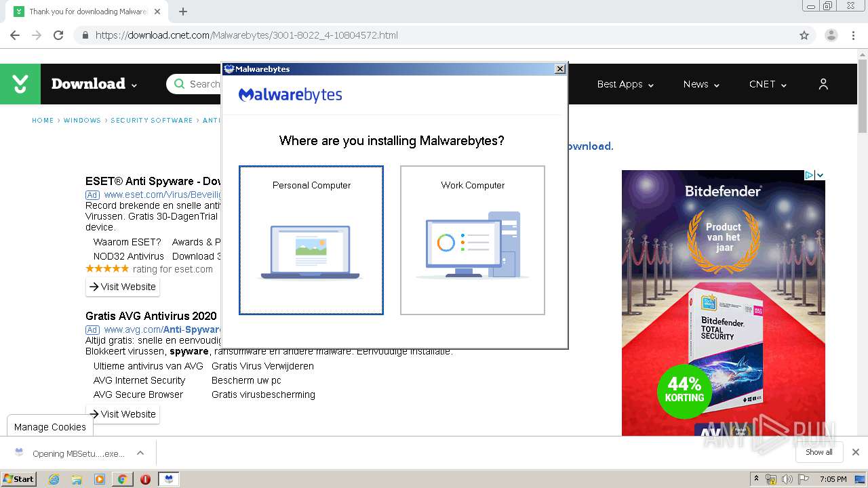
Task: Open the volume tray icon
Action: (787, 479)
